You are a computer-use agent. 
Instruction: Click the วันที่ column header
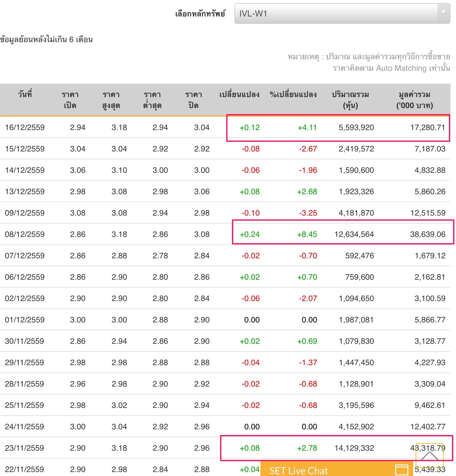[x=25, y=94]
